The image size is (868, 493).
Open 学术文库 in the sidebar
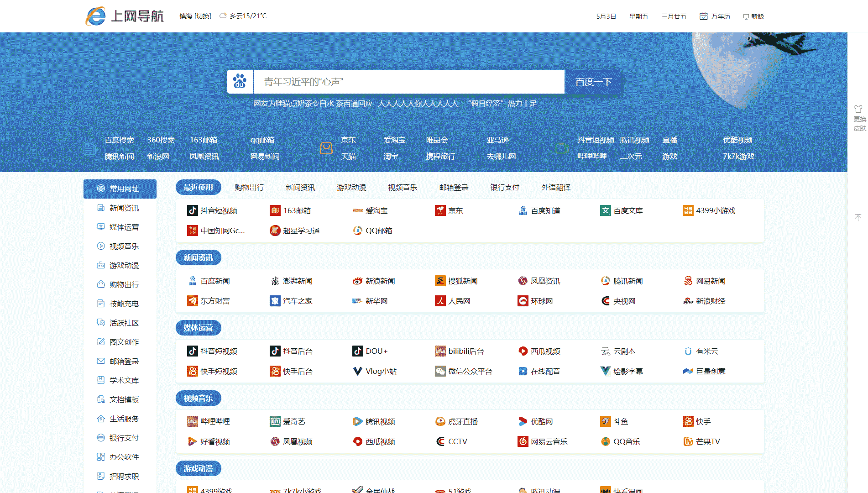tap(120, 380)
